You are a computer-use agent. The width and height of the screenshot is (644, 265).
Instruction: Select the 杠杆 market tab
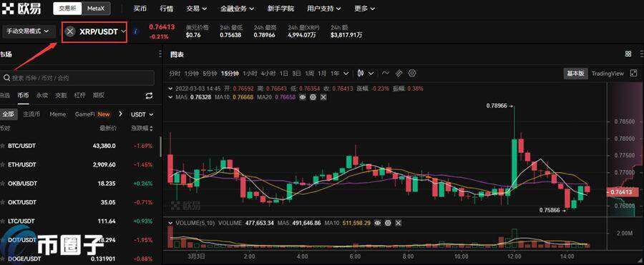(79, 95)
